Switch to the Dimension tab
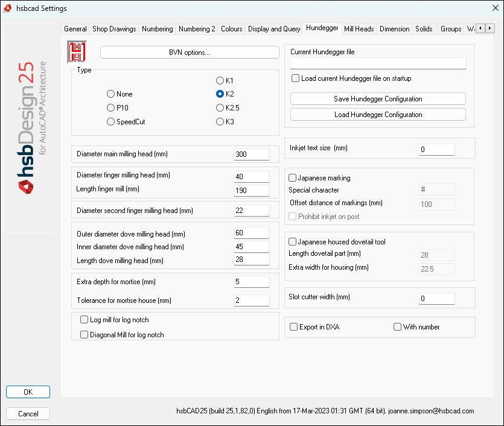The height and width of the screenshot is (426, 504). click(x=394, y=29)
